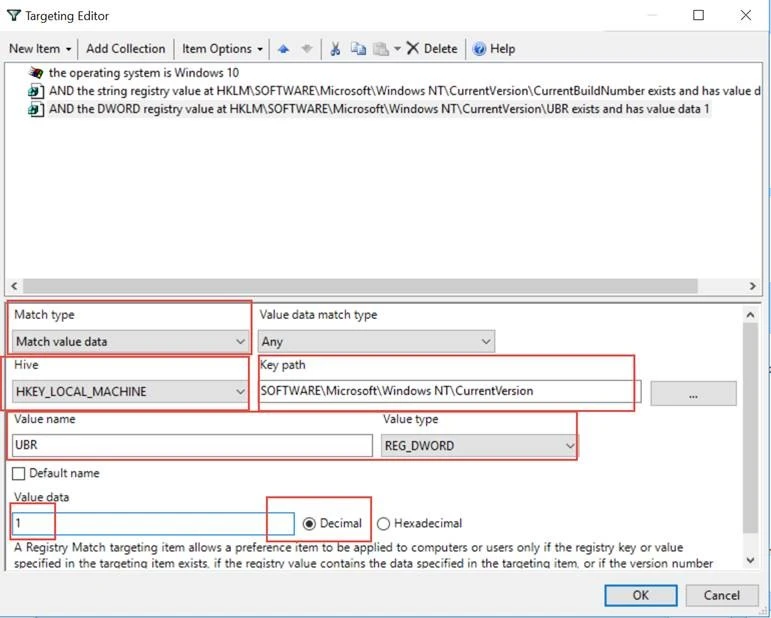Viewport: 771px width, 618px height.
Task: Open the Item Options menu
Action: 222,49
